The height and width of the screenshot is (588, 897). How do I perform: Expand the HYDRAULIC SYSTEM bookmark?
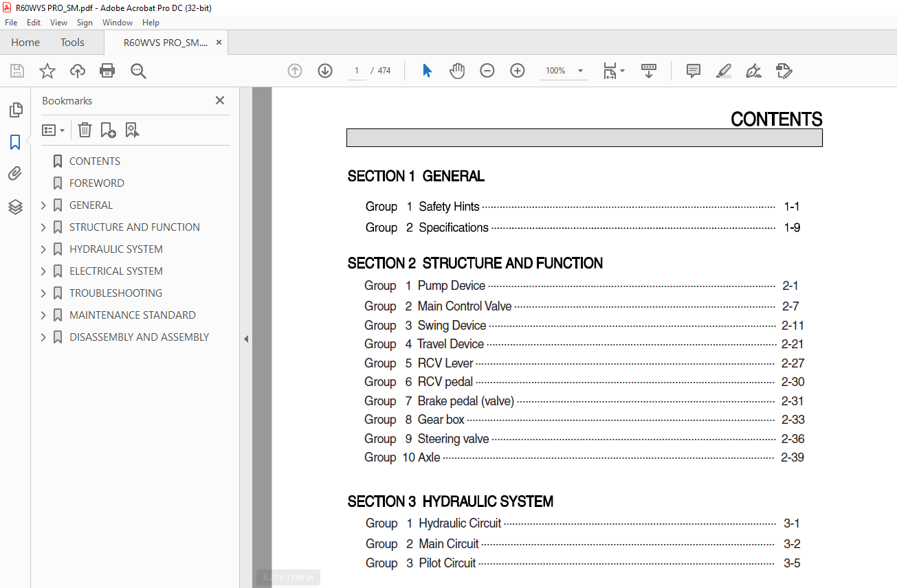[43, 249]
